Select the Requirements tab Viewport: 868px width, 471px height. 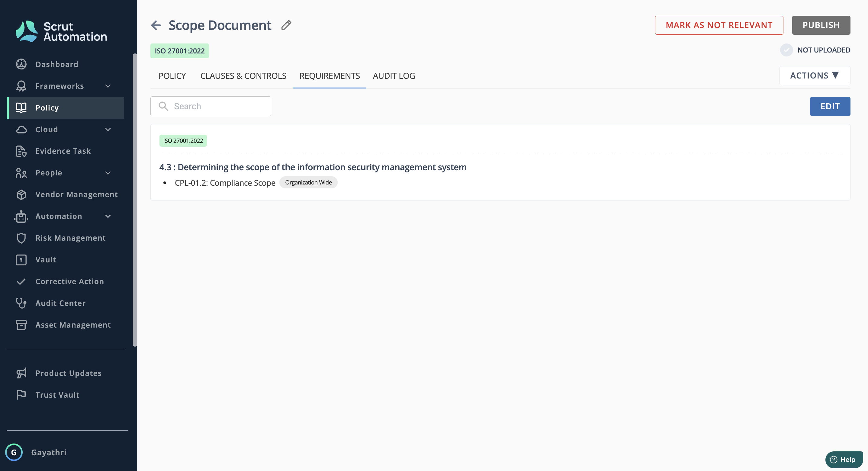pos(330,76)
